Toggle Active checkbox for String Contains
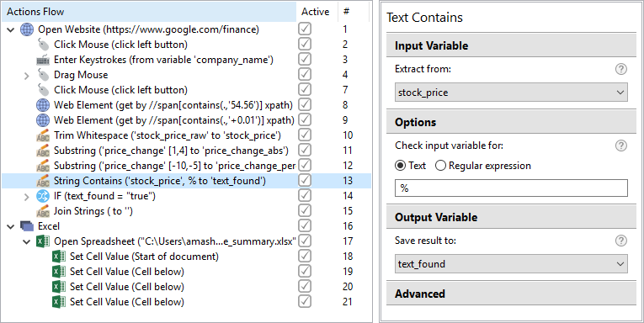 305,180
